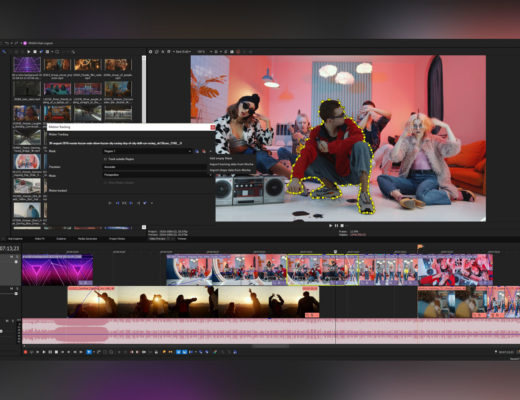520x400 pixels.
Task: Click the first tracking transport button in dialog
Action: tap(110, 203)
